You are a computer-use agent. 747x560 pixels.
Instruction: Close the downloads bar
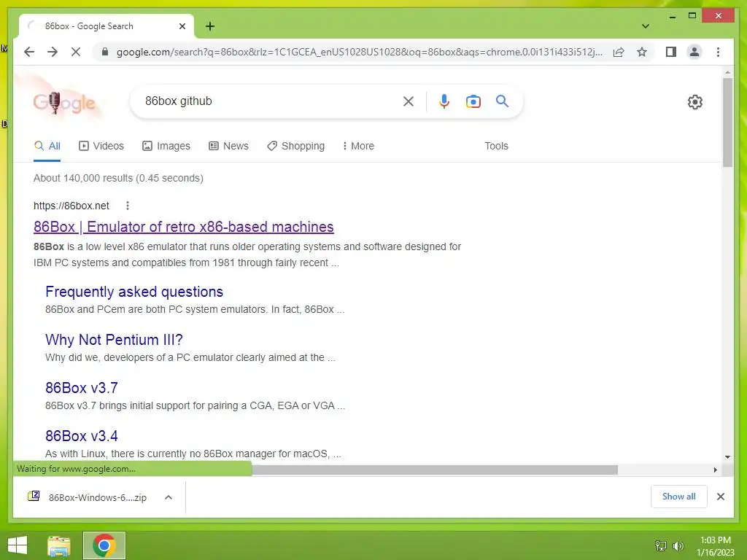(721, 497)
